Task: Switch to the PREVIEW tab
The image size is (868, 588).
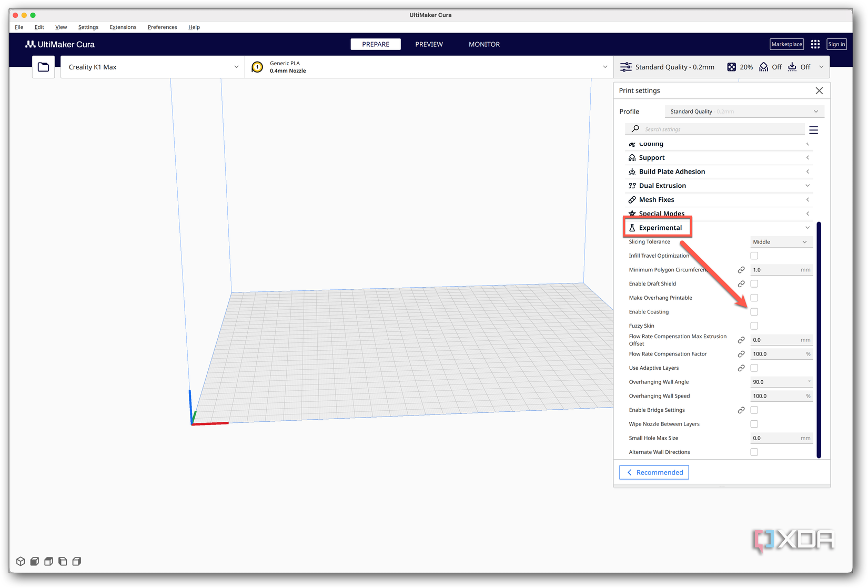Action: coord(429,44)
